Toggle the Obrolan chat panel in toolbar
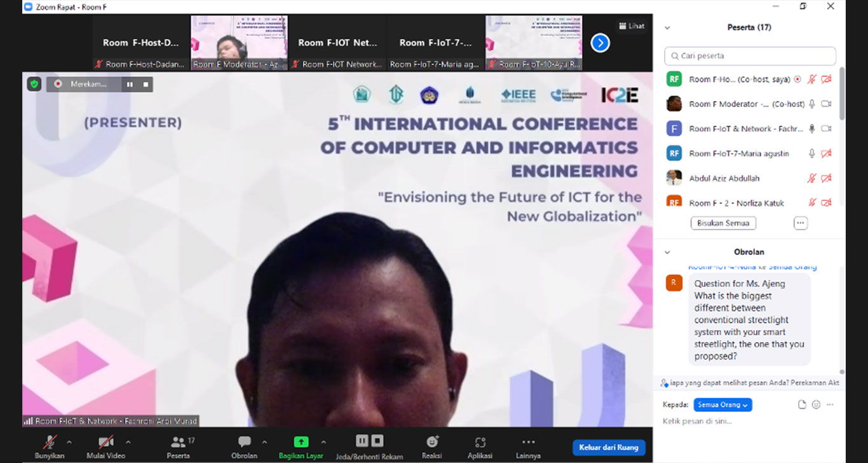This screenshot has height=463, width=868. [244, 442]
